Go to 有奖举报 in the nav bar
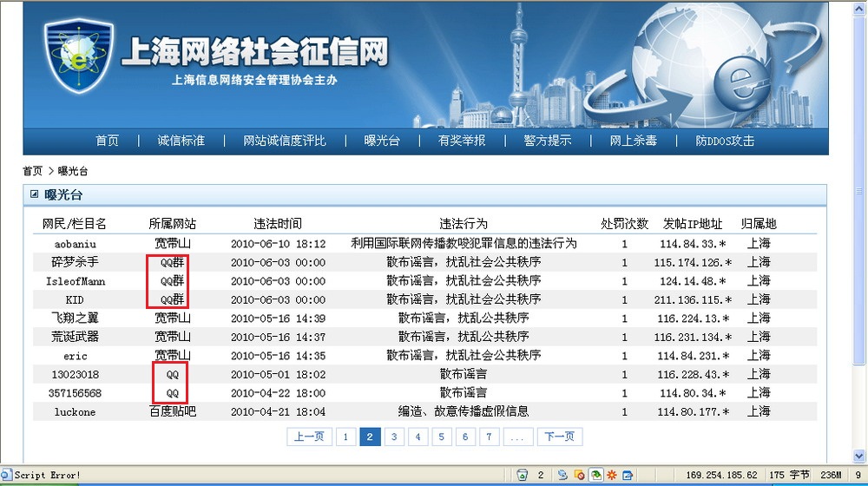 click(461, 141)
